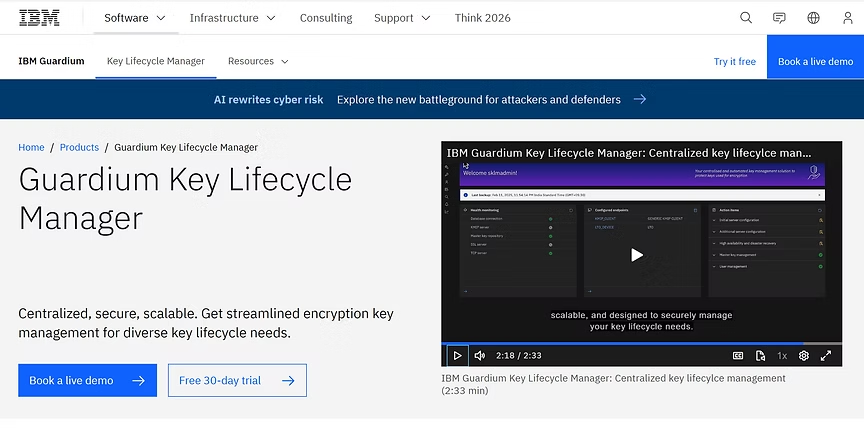This screenshot has width=864, height=430.
Task: Click the banner arrow after defenders text
Action: click(640, 99)
